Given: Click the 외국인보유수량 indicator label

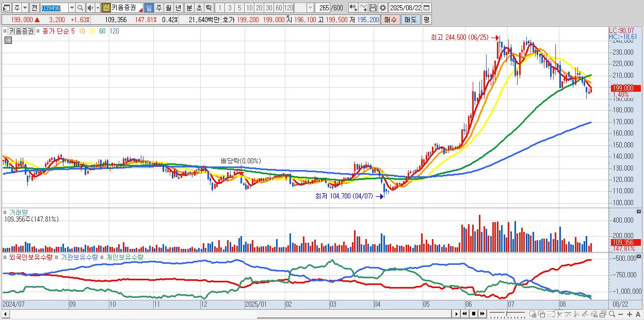Looking at the screenshot, I should (30, 257).
